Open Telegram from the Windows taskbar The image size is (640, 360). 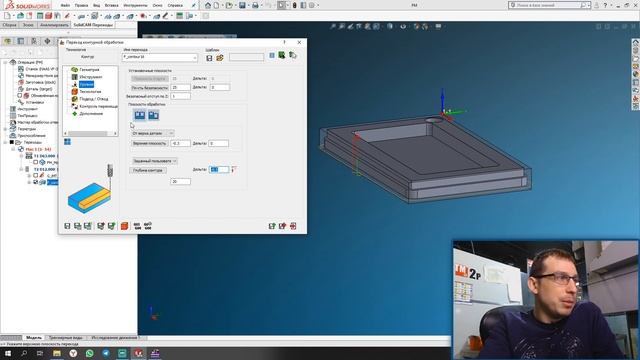[x=106, y=353]
